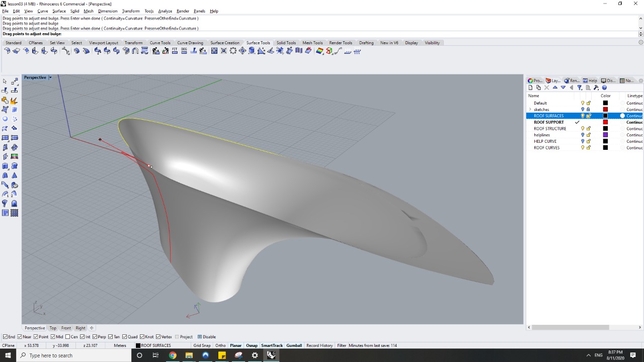The height and width of the screenshot is (362, 644).
Task: Open the layer tools hammer icon
Action: click(596, 87)
